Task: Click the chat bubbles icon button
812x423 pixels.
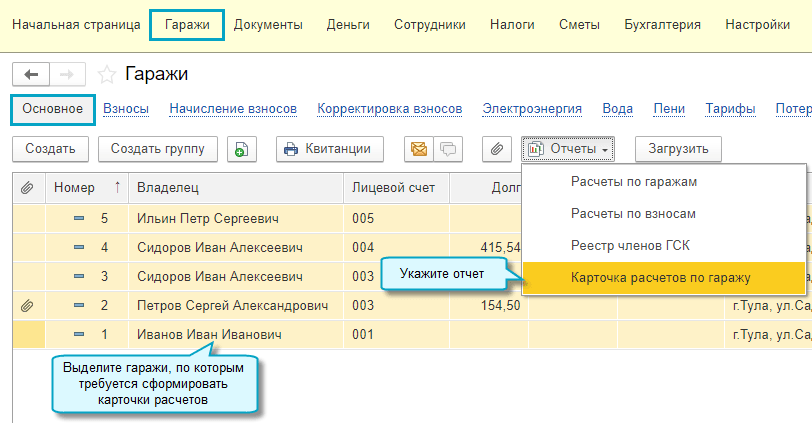Action: (x=447, y=149)
